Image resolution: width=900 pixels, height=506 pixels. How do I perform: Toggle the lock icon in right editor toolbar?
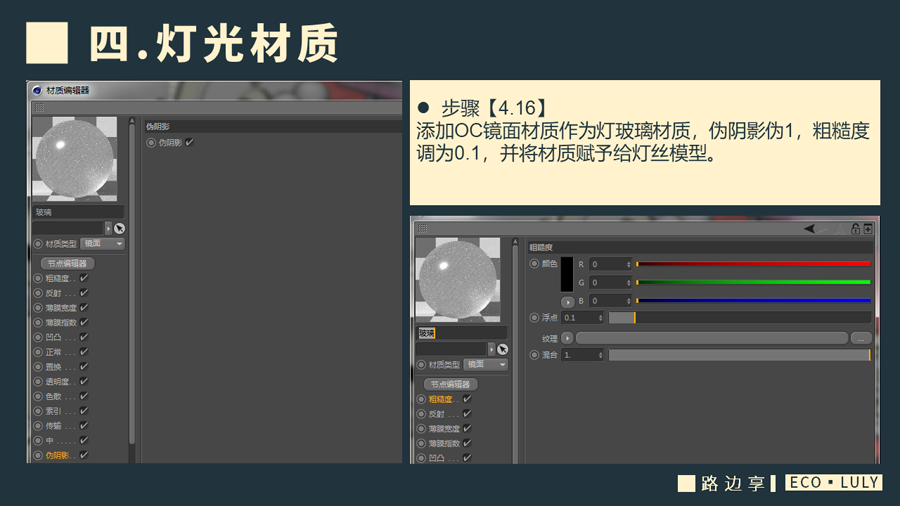click(855, 228)
